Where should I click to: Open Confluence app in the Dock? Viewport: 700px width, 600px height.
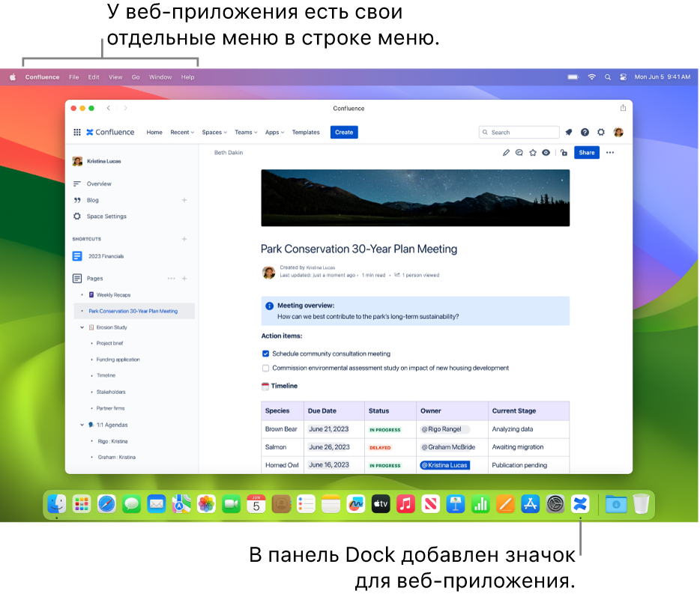[x=580, y=504]
